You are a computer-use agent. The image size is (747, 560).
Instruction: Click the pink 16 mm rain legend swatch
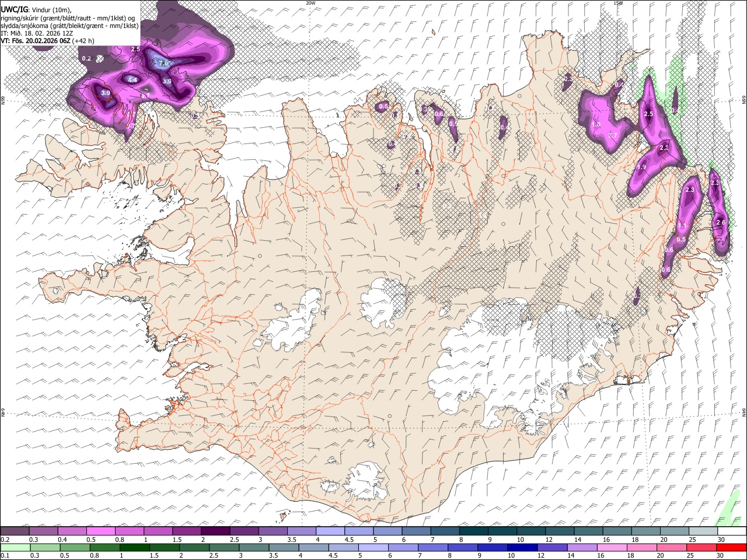(612, 548)
